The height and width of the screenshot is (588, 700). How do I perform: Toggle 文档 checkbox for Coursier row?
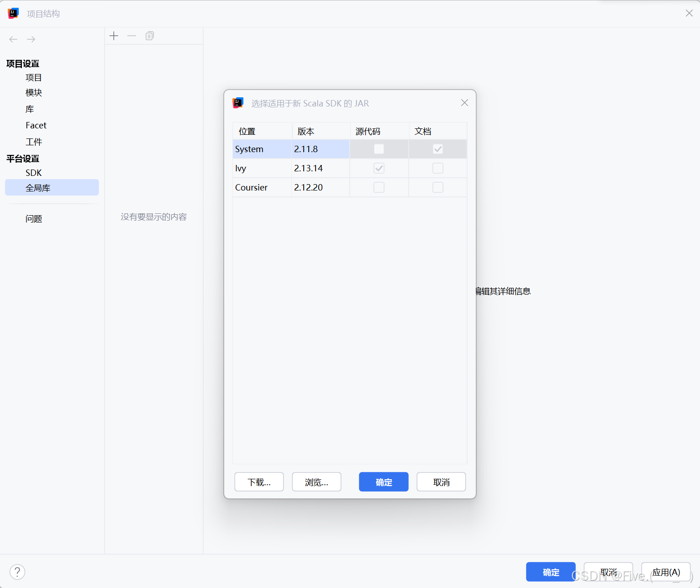(438, 187)
